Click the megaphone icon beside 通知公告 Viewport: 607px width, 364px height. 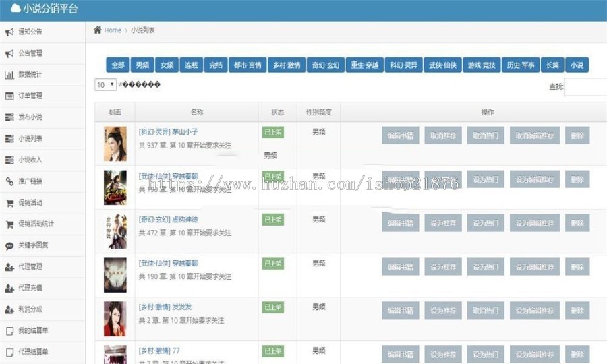coord(9,32)
